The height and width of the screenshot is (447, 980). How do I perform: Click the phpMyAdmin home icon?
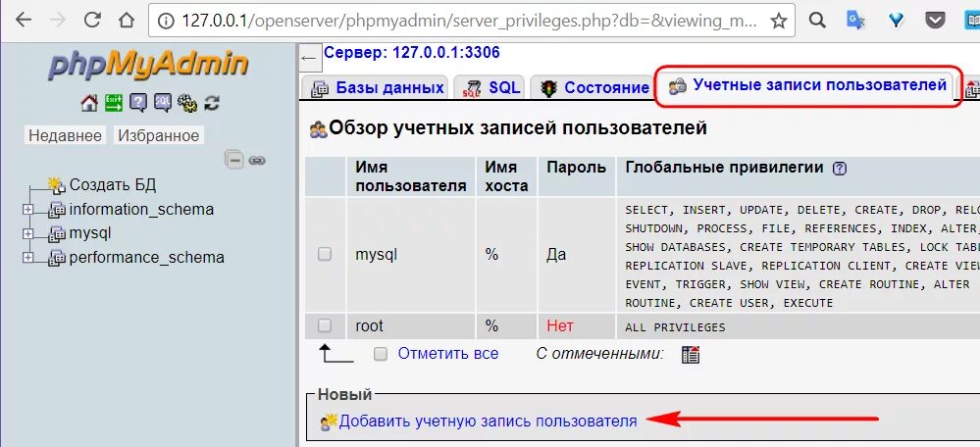click(89, 103)
